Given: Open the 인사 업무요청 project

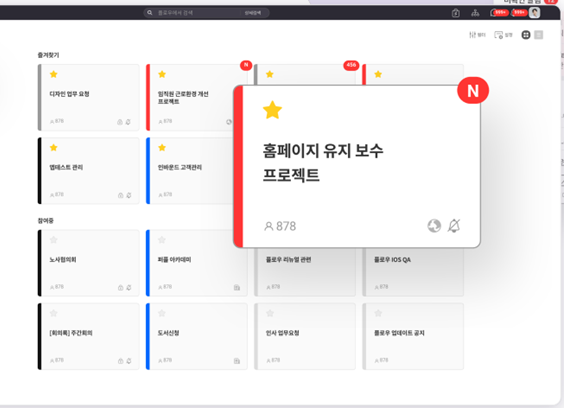Looking at the screenshot, I should click(305, 336).
